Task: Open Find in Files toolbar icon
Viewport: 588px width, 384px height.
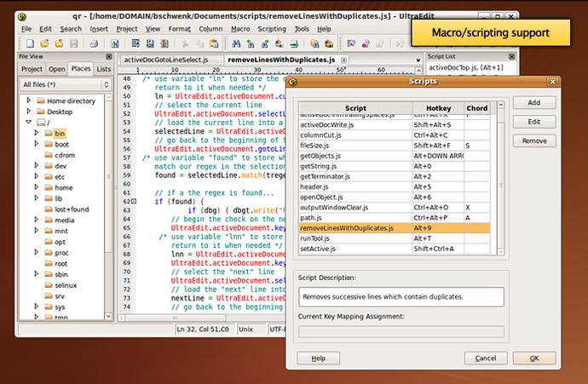Action: click(314, 43)
